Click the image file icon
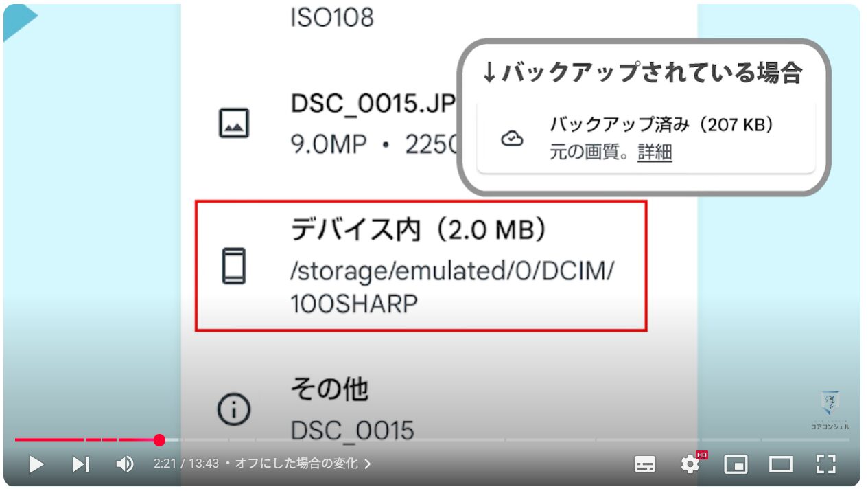868x491 pixels. (x=233, y=124)
